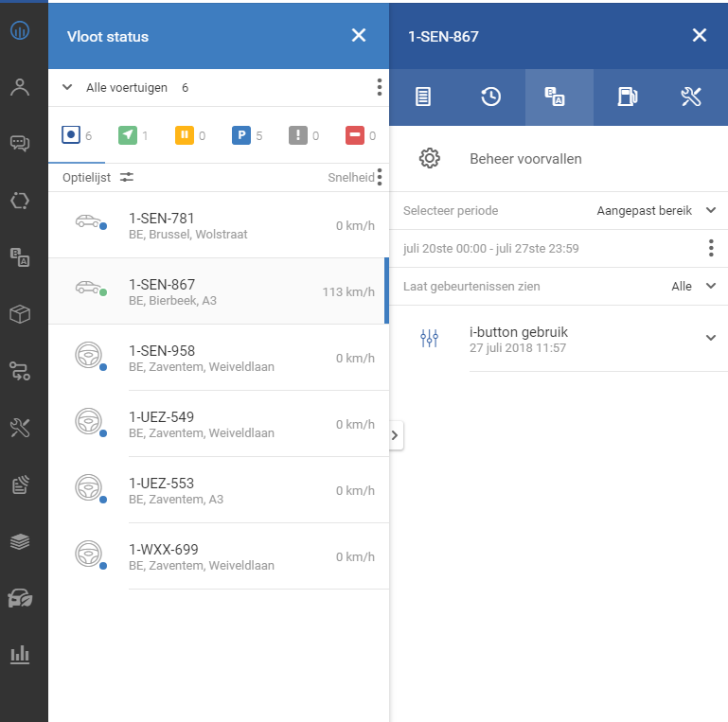Click the panel expand arrow handle

pos(395,435)
